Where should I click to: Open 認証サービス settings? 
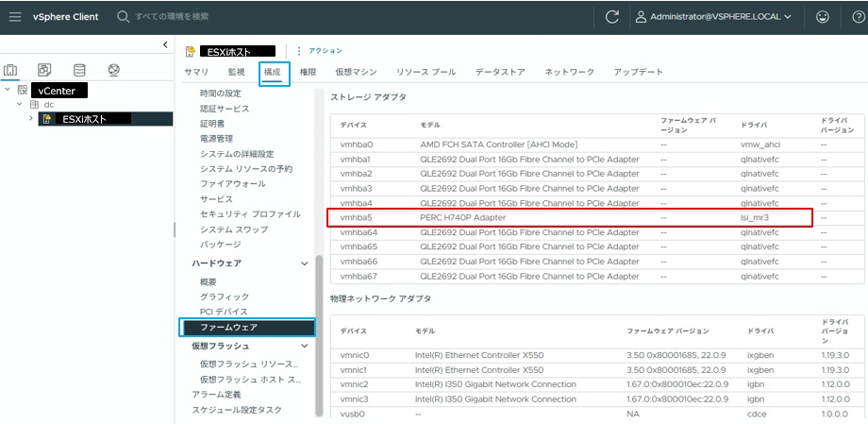[225, 109]
